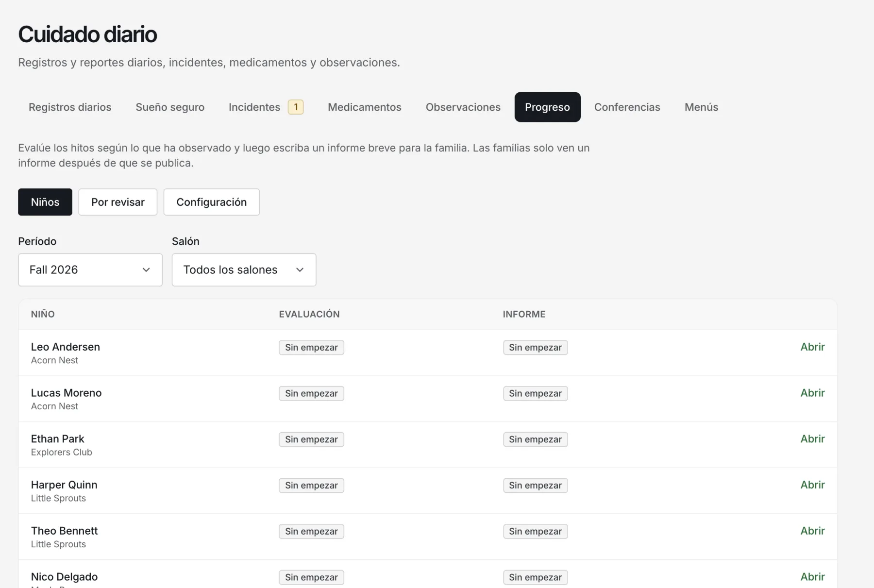Click Harper Quinn's Evaluación Sin empezar badge
The width and height of the screenshot is (874, 588).
click(x=311, y=486)
